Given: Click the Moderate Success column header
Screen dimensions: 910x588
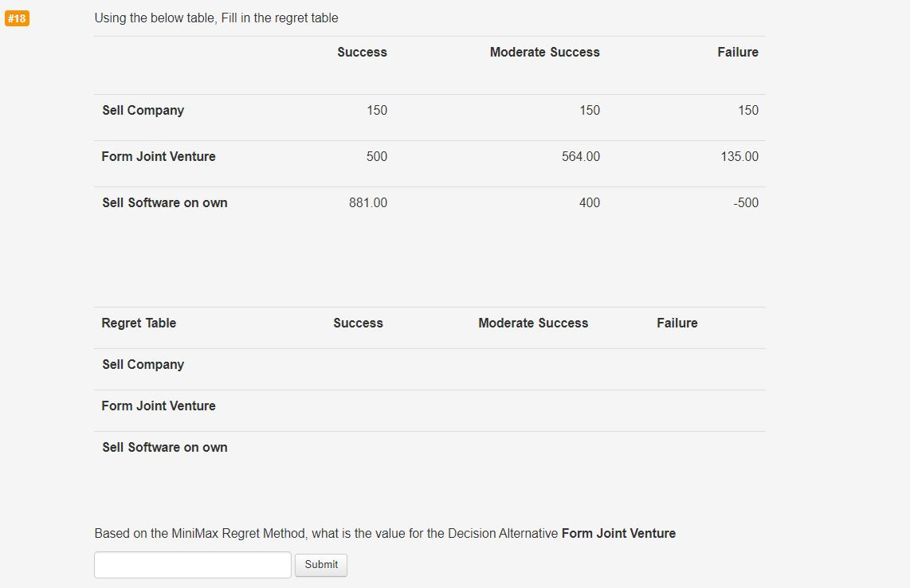Looking at the screenshot, I should [x=544, y=52].
